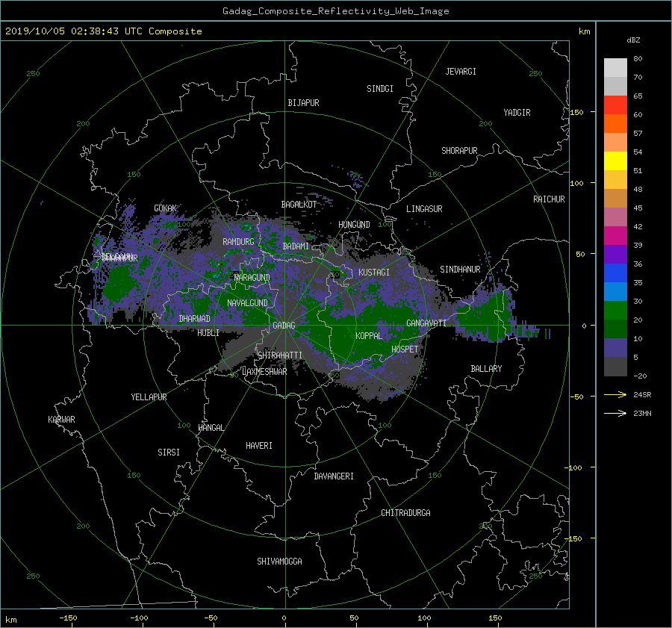The height and width of the screenshot is (628, 672).
Task: Click the DHARWAD city label
Action: 194,319
